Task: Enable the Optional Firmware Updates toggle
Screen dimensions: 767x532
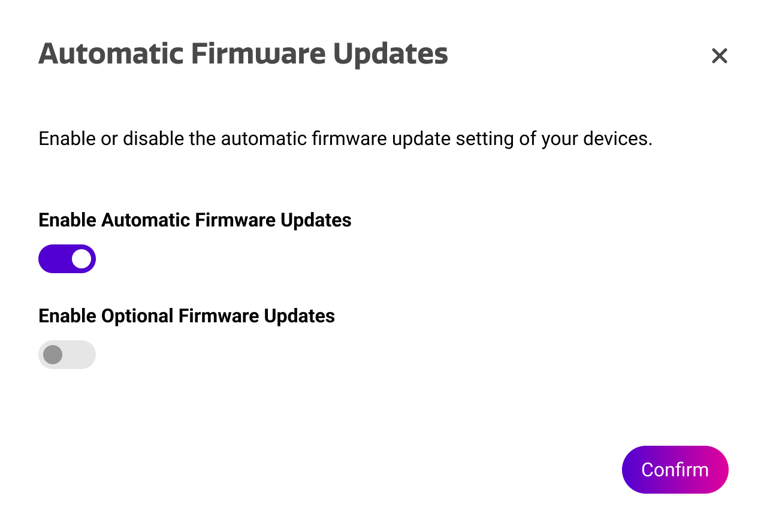Action: 67,355
